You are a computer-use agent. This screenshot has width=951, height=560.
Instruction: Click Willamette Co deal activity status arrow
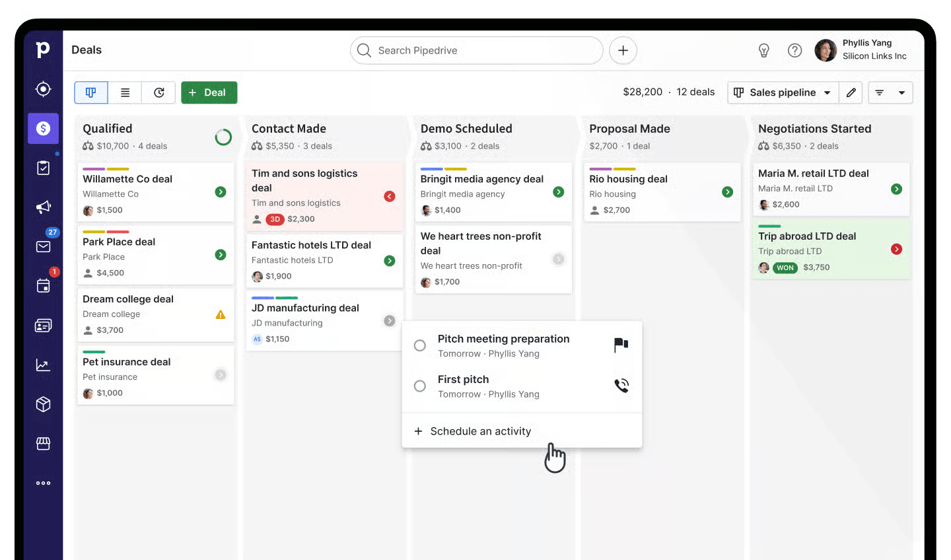pos(221,192)
